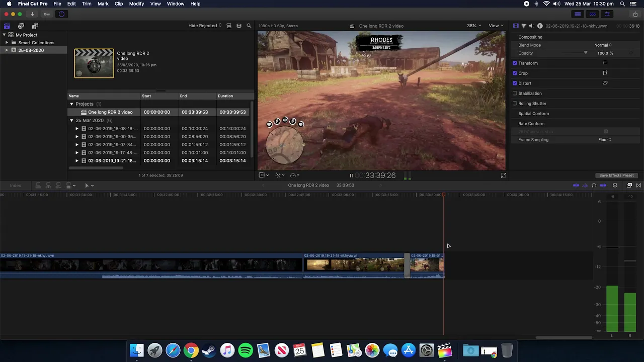This screenshot has width=644, height=362.
Task: Open the Clip menu
Action: click(119, 4)
